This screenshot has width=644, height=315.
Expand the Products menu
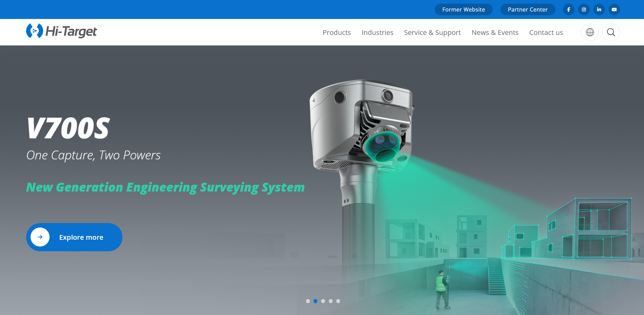pos(337,33)
